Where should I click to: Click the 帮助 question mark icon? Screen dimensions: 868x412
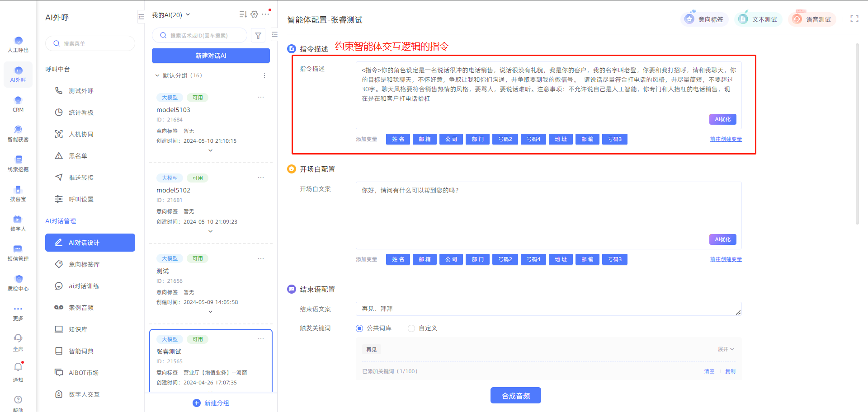(x=18, y=399)
